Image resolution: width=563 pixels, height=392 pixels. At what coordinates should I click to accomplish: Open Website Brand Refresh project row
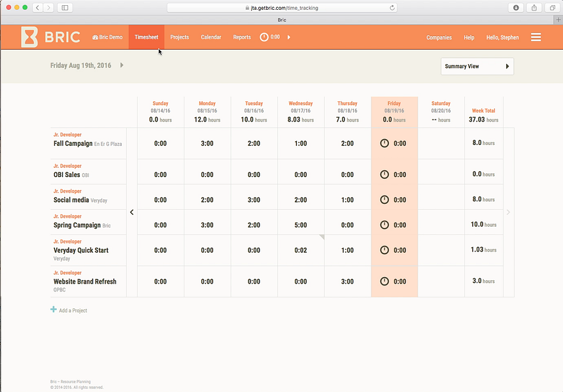point(88,282)
